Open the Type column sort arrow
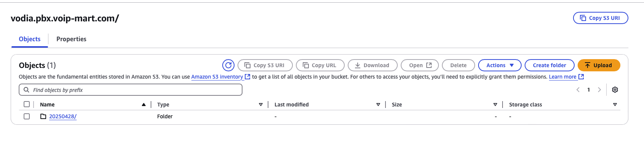 click(261, 105)
